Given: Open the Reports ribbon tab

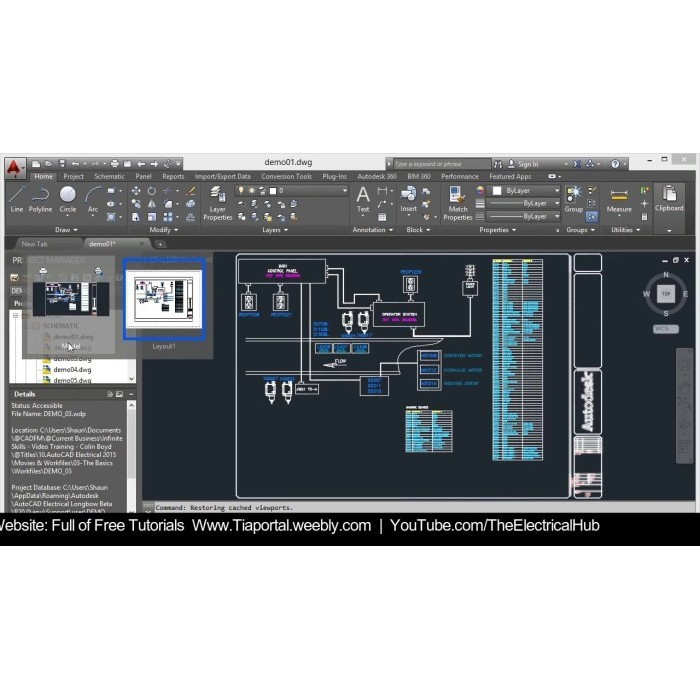Looking at the screenshot, I should pos(173,177).
